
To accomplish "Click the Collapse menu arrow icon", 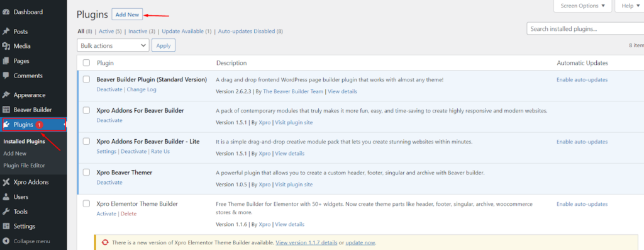I will pos(6,241).
